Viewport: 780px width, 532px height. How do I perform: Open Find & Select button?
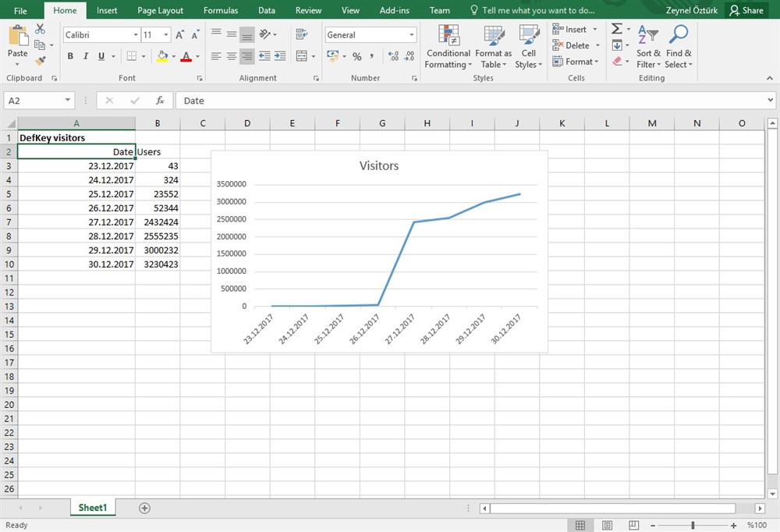[x=679, y=47]
